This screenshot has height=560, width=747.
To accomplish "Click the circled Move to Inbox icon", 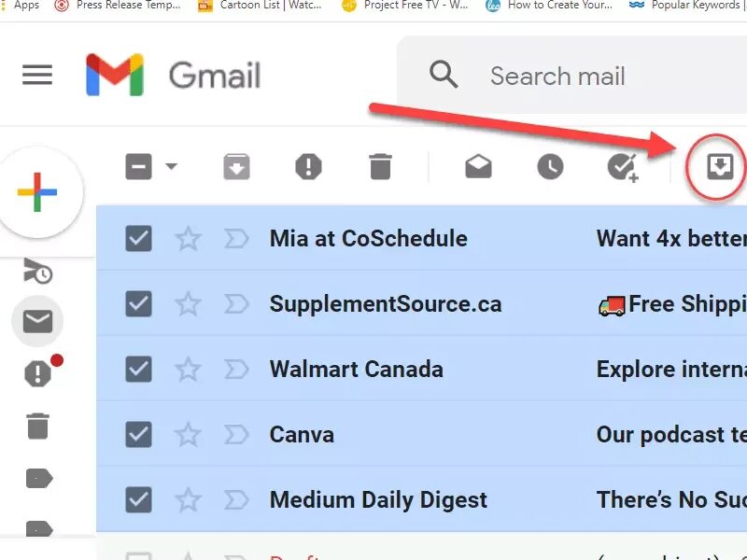I will pos(720,167).
